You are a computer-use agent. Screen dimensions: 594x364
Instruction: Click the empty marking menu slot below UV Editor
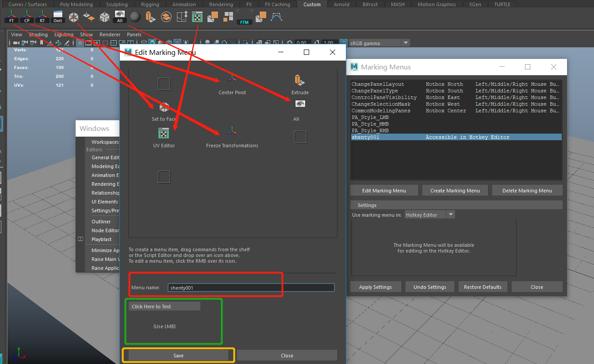coord(164,177)
